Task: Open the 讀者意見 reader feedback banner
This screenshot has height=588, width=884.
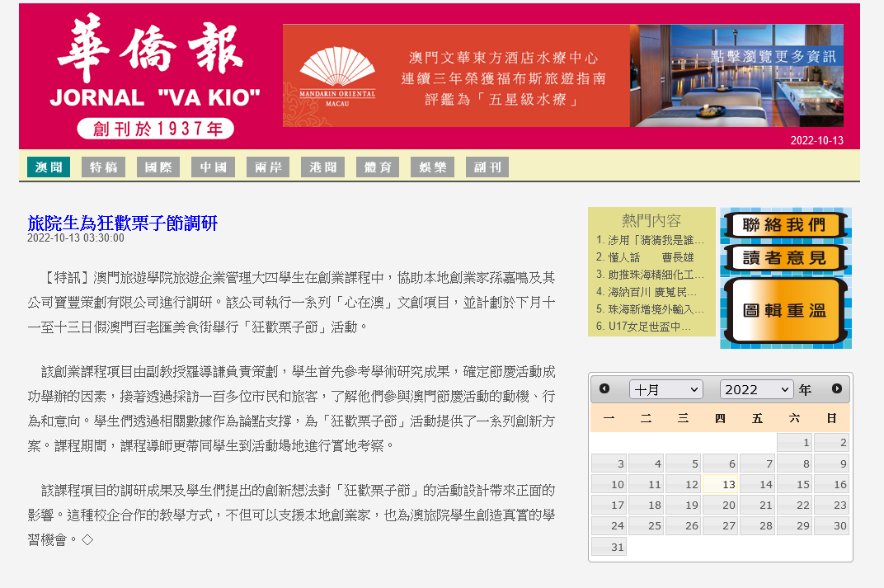Action: [784, 258]
